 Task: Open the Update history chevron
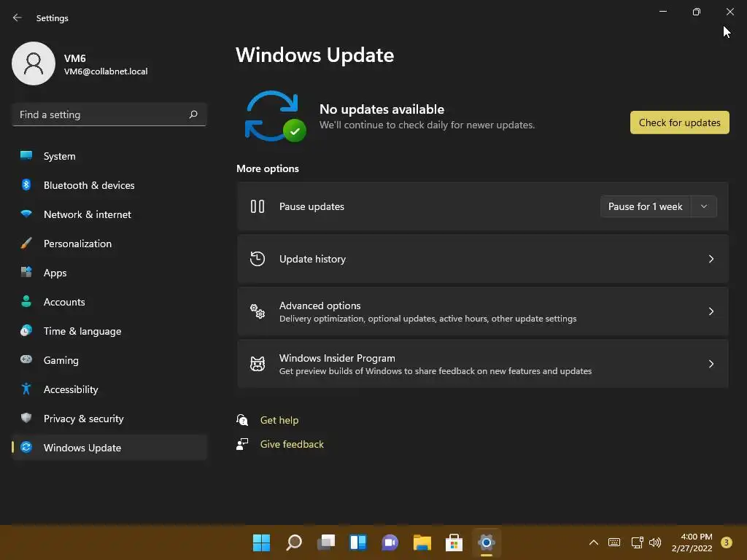(711, 259)
